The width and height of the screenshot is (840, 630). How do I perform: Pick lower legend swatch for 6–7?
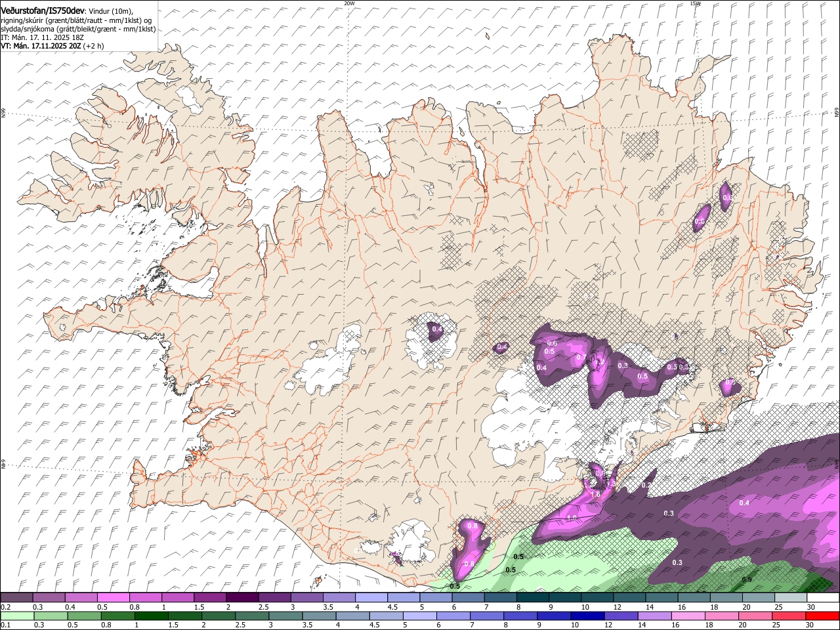(453, 616)
